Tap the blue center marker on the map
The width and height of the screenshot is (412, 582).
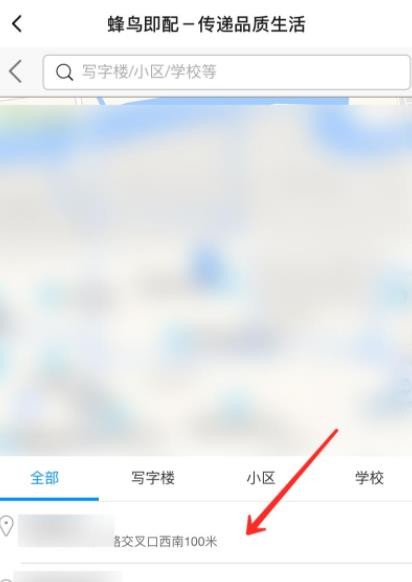click(206, 264)
